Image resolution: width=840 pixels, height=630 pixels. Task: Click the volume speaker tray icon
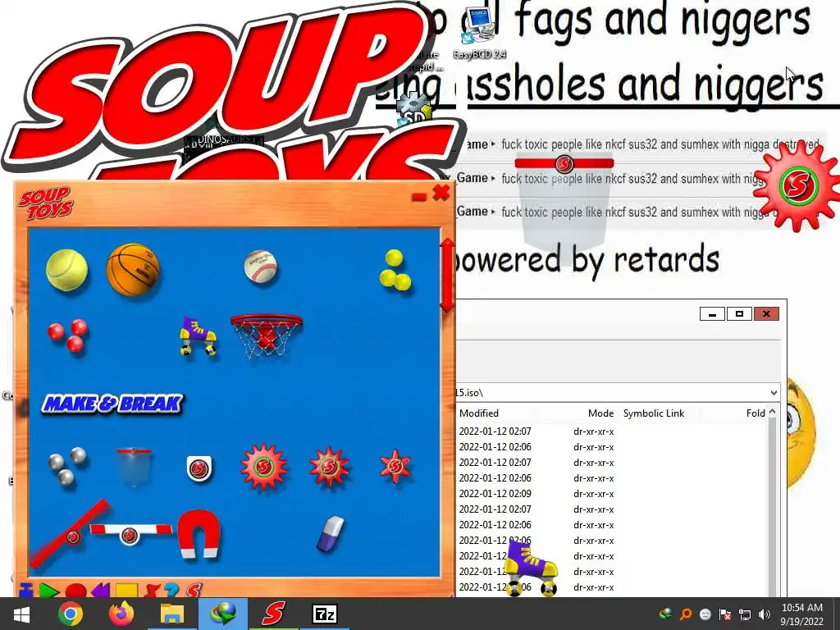[x=765, y=614]
